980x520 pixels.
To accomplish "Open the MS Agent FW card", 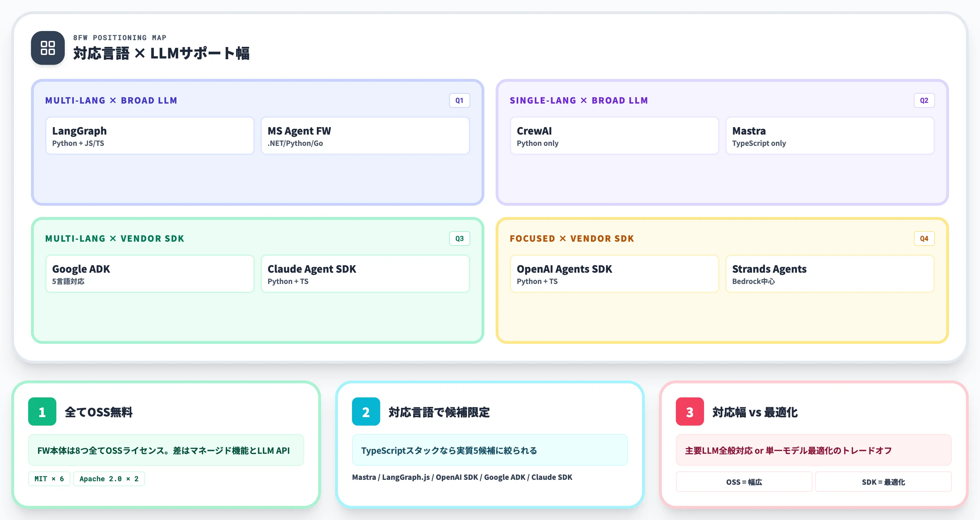I will [x=365, y=136].
